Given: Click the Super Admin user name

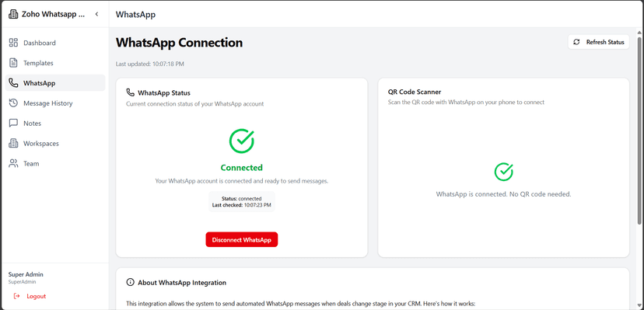Looking at the screenshot, I should click(26, 274).
